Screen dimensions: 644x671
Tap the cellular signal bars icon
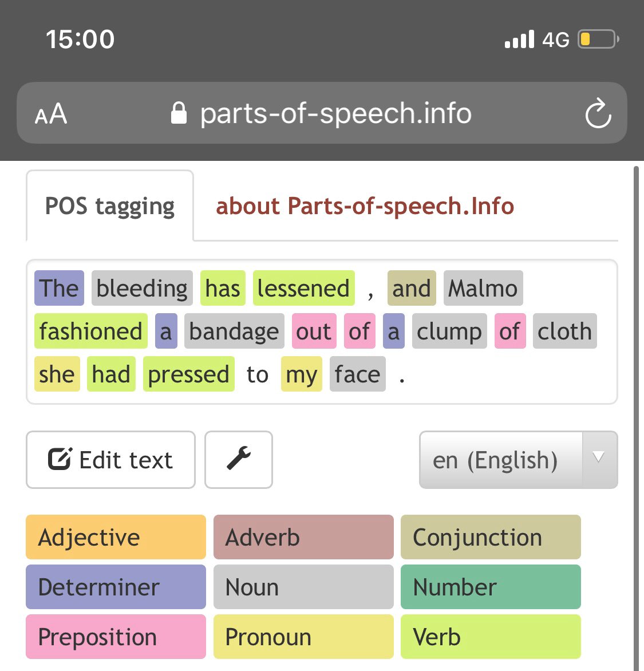coord(519,39)
